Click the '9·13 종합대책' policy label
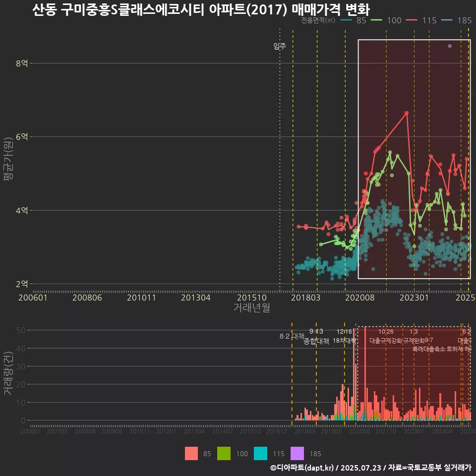The height and width of the screenshot is (476, 476). pyautogui.click(x=316, y=336)
